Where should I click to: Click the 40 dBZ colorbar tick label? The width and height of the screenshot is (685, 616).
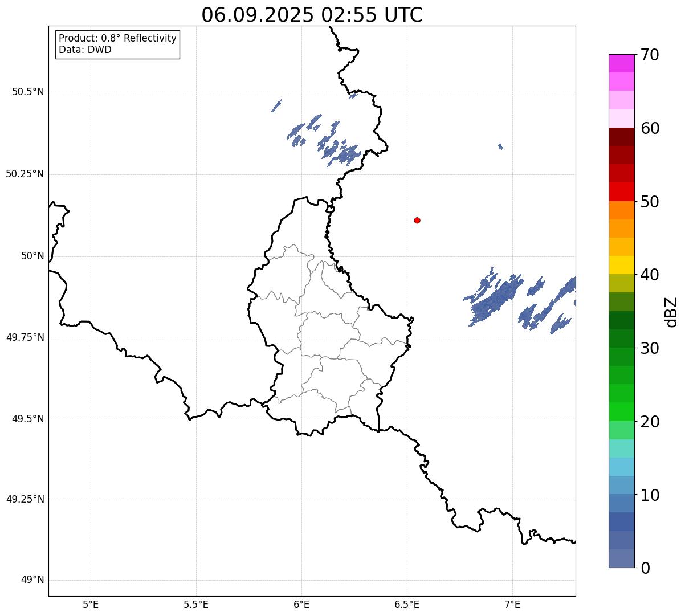650,275
